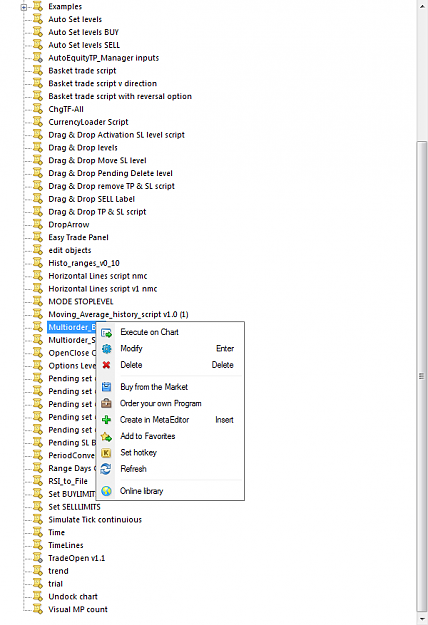The height and width of the screenshot is (625, 428).
Task: Click script icon beside TimeLines
Action: pos(38,545)
